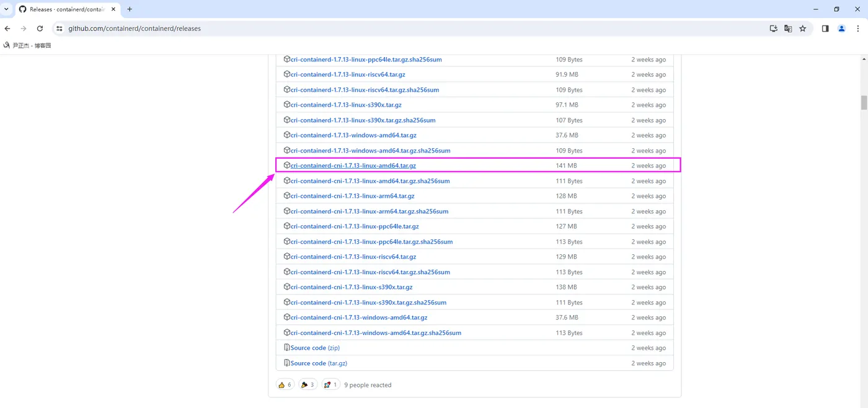The image size is (868, 408).
Task: Download cri-containerd-1.7.13-linux-riscv64.tar.gz.sha256sum
Action: pyautogui.click(x=365, y=90)
